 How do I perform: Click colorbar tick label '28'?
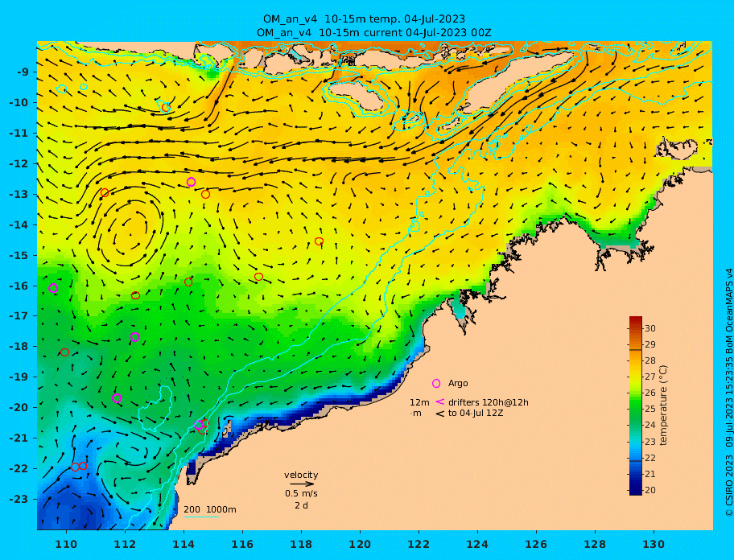[x=650, y=360]
